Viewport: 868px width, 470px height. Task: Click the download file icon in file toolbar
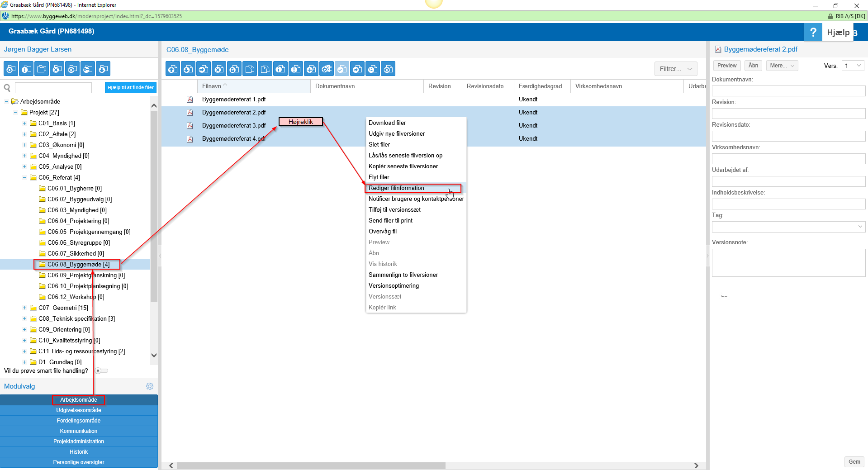[x=188, y=69]
